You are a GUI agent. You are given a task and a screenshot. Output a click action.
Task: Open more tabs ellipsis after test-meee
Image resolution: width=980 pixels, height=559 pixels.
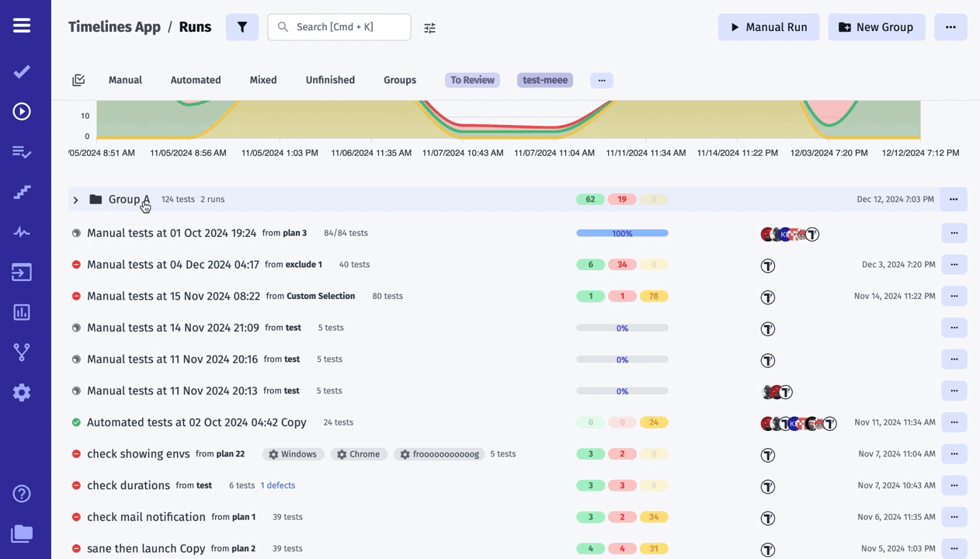602,80
